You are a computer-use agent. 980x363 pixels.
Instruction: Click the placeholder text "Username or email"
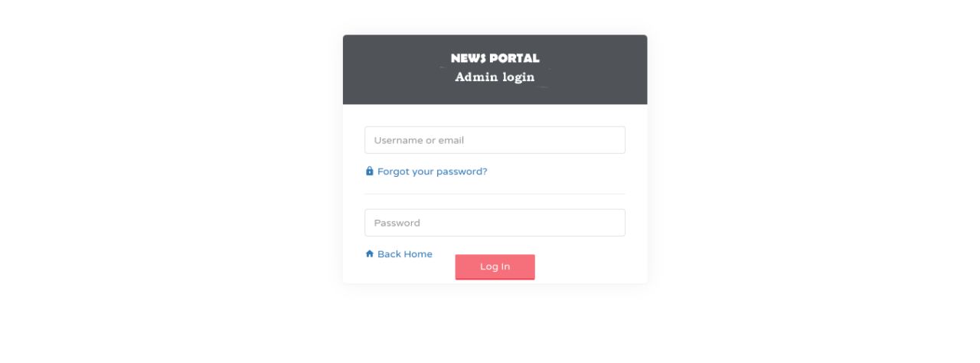419,140
